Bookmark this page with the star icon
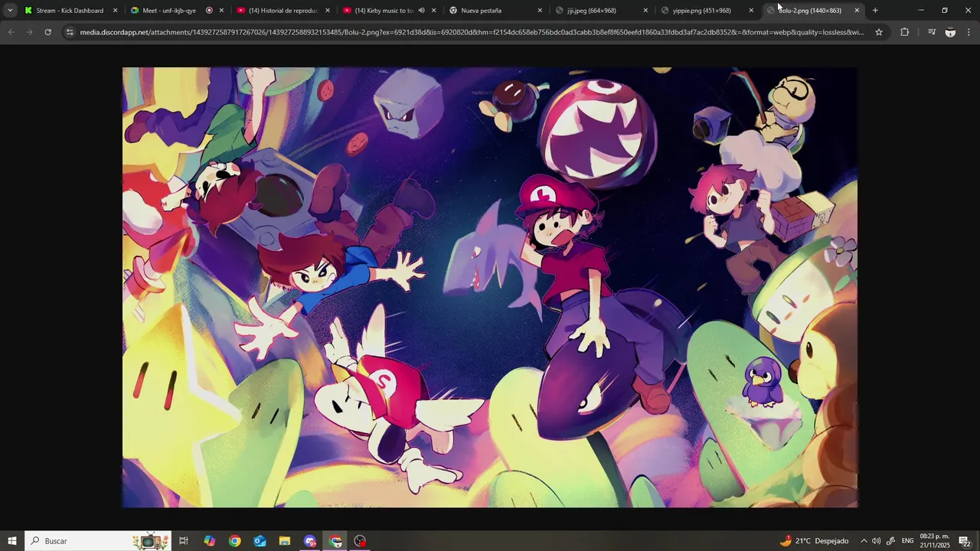This screenshot has height=551, width=980. click(x=879, y=32)
